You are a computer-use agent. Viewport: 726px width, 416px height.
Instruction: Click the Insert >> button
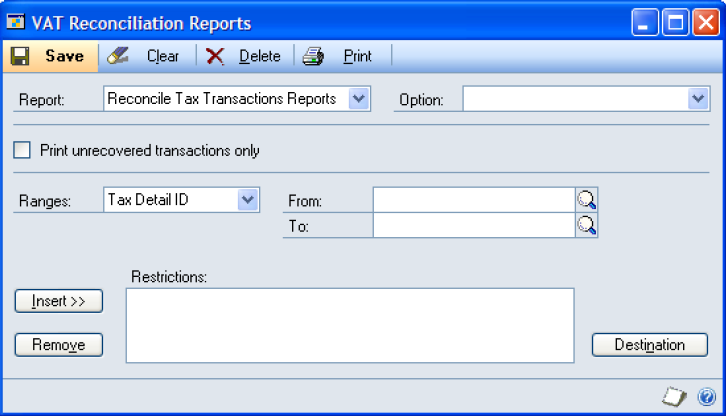(59, 301)
